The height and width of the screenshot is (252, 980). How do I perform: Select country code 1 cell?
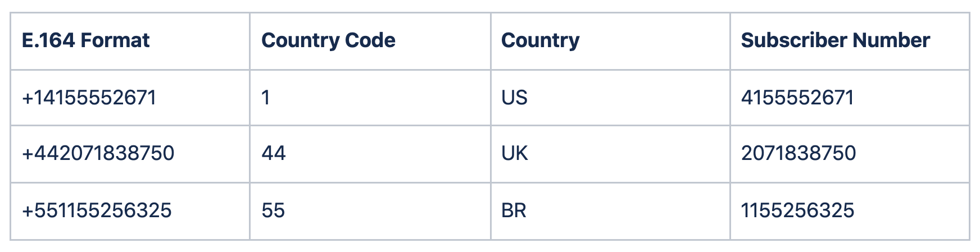[x=266, y=98]
